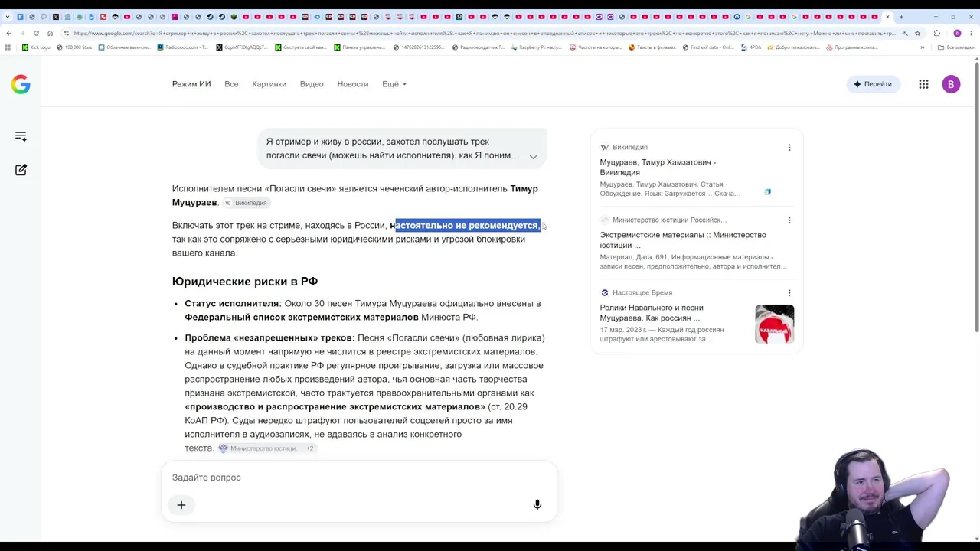Click the 'Юридические риски в РФ' heading
The image size is (980, 551).
tap(245, 282)
